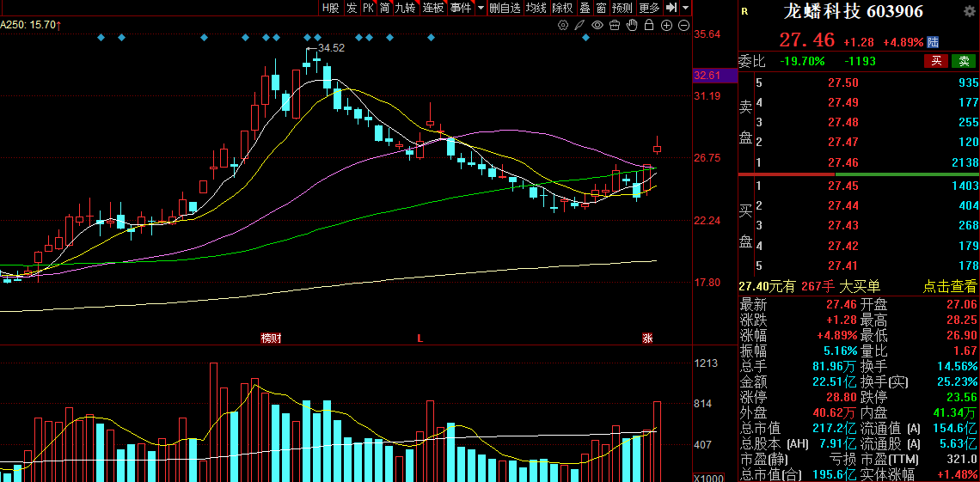
Task: Click the red 买 buy button
Action: (936, 60)
